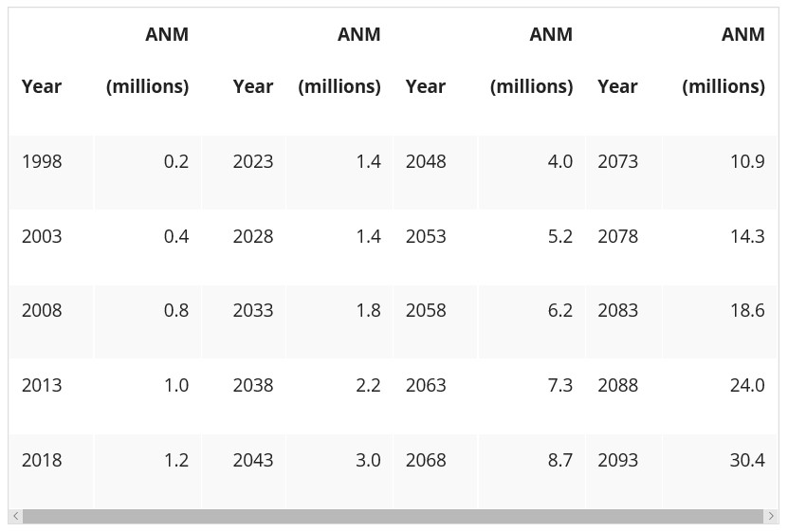Click the 2048 year cell
The image size is (788, 532).
pos(426,162)
